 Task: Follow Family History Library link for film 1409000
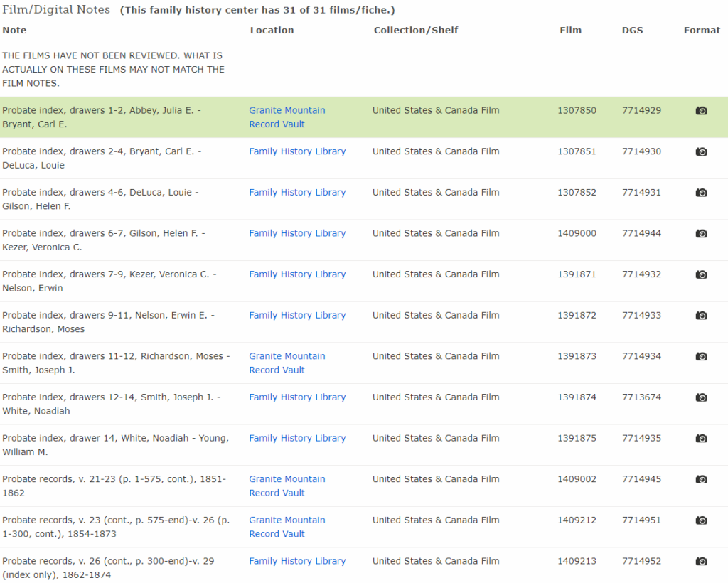tap(297, 233)
